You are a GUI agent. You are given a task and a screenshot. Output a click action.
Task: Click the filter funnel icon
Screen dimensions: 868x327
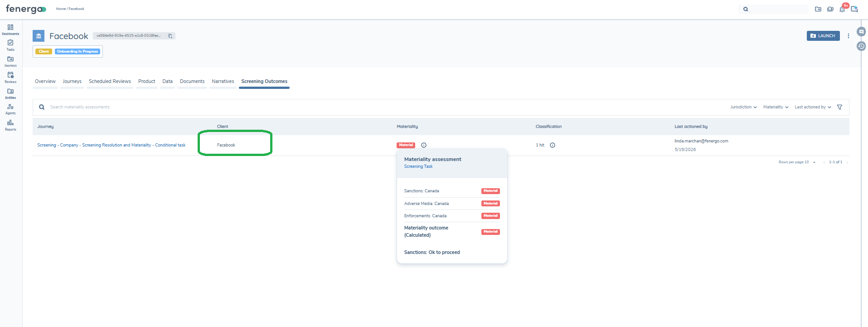pyautogui.click(x=839, y=107)
